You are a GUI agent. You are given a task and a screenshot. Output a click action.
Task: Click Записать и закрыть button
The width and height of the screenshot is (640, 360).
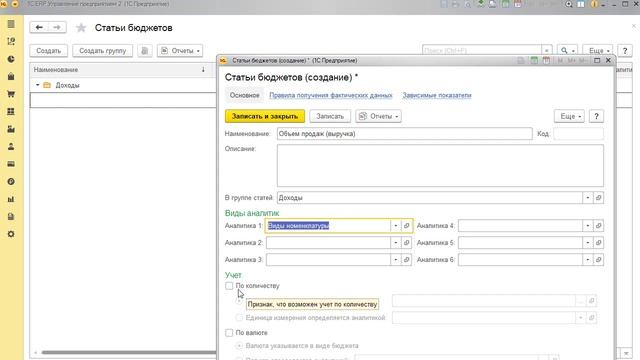coord(265,116)
